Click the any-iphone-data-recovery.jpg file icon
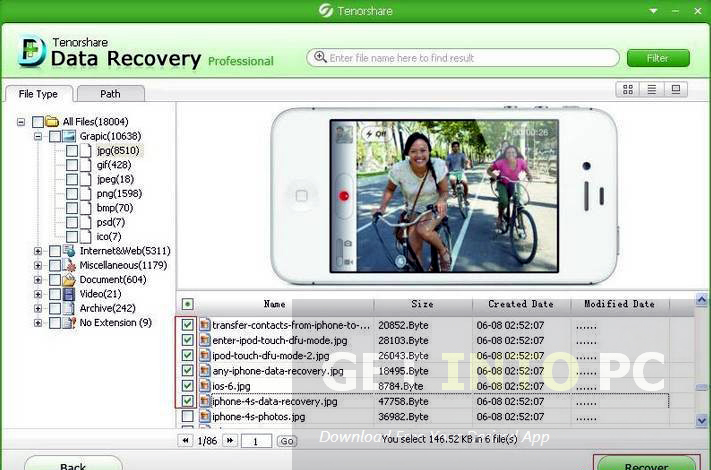Screen dimensions: 711x470 click(205, 371)
